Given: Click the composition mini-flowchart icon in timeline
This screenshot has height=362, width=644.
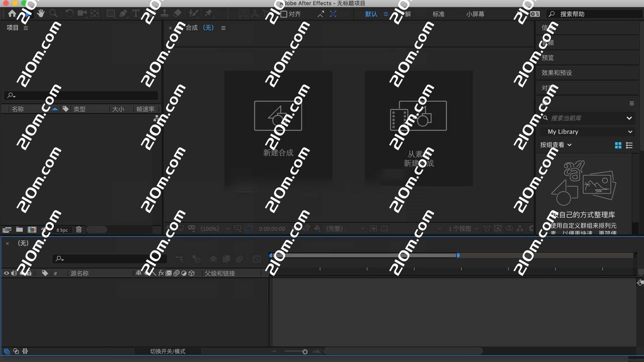Looking at the screenshot, I should coord(179,259).
